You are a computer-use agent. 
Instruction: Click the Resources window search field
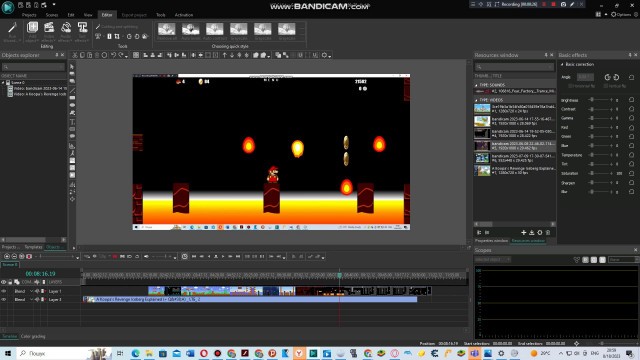(x=514, y=67)
